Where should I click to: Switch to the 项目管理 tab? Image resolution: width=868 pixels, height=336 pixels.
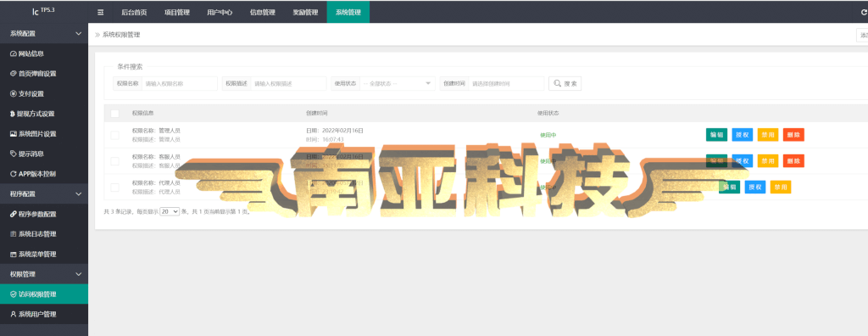(x=177, y=12)
